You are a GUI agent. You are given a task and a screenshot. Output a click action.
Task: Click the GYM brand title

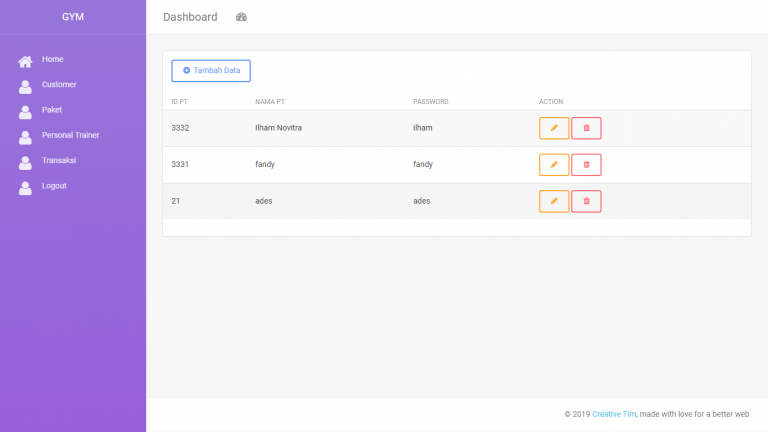click(73, 17)
